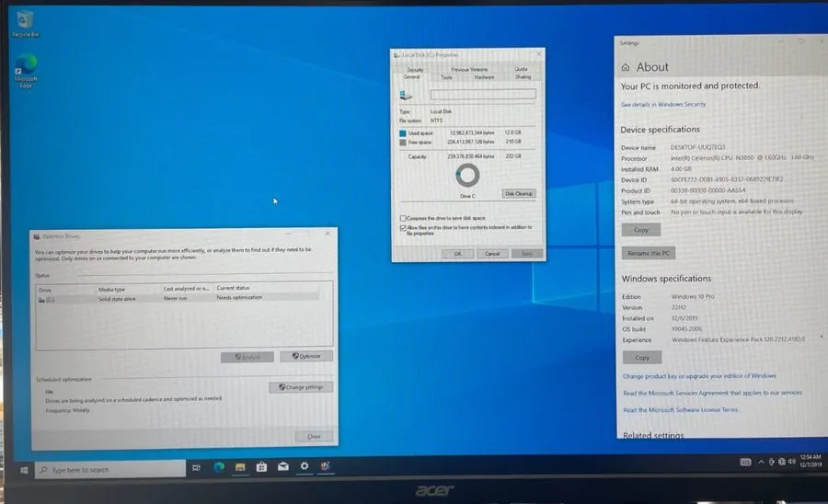Click 'Never run' last analyzed cell
Image resolution: width=828 pixels, height=504 pixels.
coord(175,298)
